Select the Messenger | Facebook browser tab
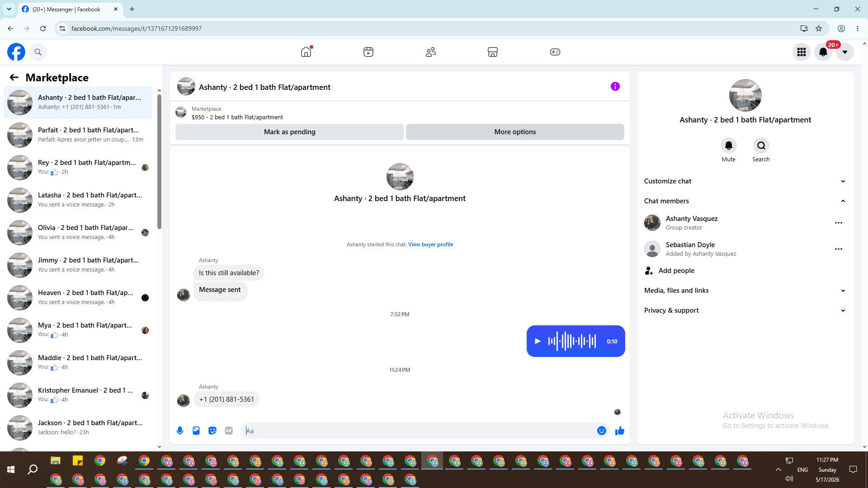The image size is (868, 488). tap(70, 9)
